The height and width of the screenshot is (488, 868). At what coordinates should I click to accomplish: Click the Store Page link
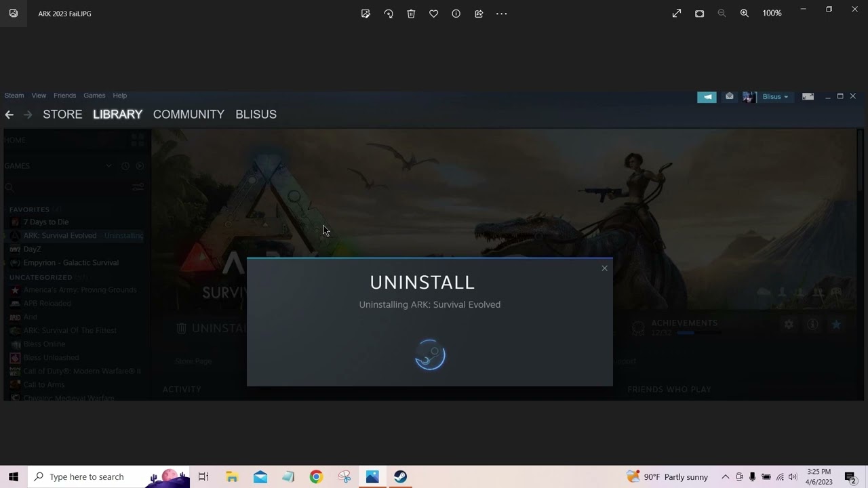coord(193,361)
